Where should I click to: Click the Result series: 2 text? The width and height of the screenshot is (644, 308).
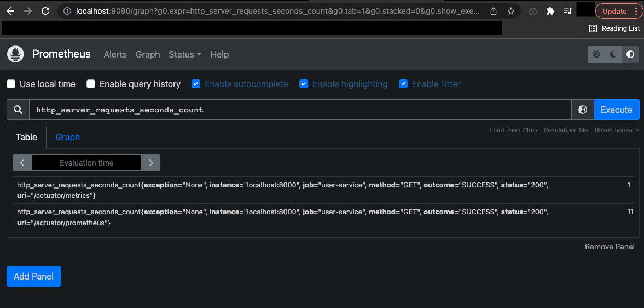coord(617,130)
